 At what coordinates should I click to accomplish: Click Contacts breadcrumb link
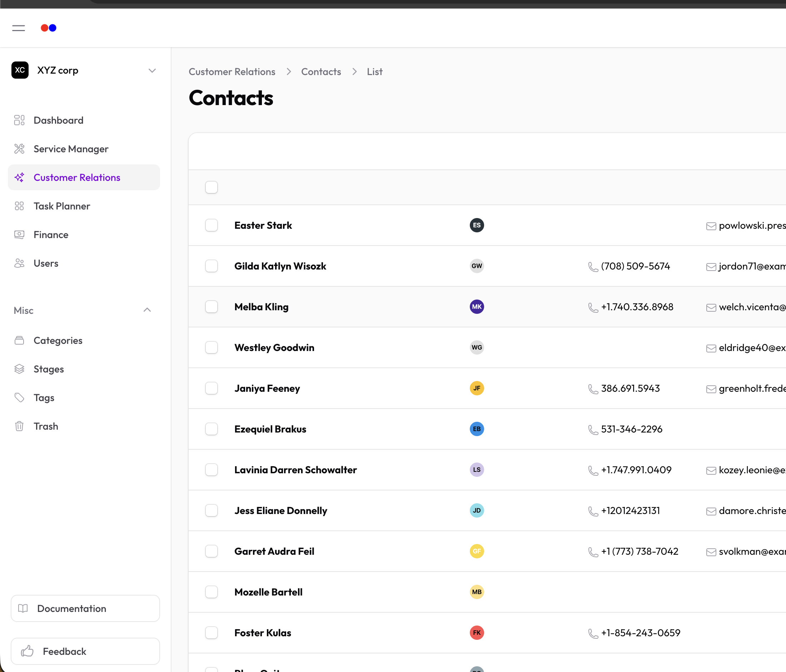[x=321, y=72]
